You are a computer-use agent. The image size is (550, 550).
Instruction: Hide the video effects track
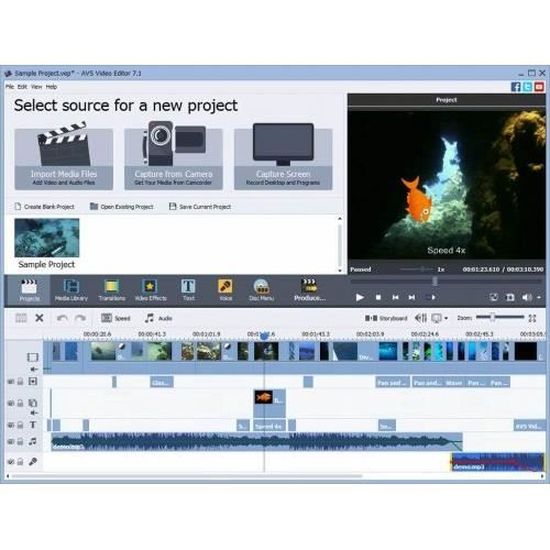[11, 382]
